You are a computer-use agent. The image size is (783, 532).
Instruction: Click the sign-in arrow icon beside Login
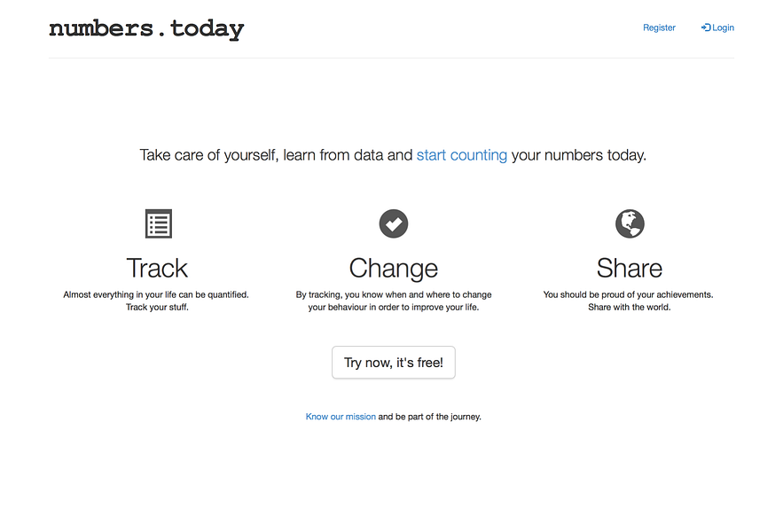(705, 27)
